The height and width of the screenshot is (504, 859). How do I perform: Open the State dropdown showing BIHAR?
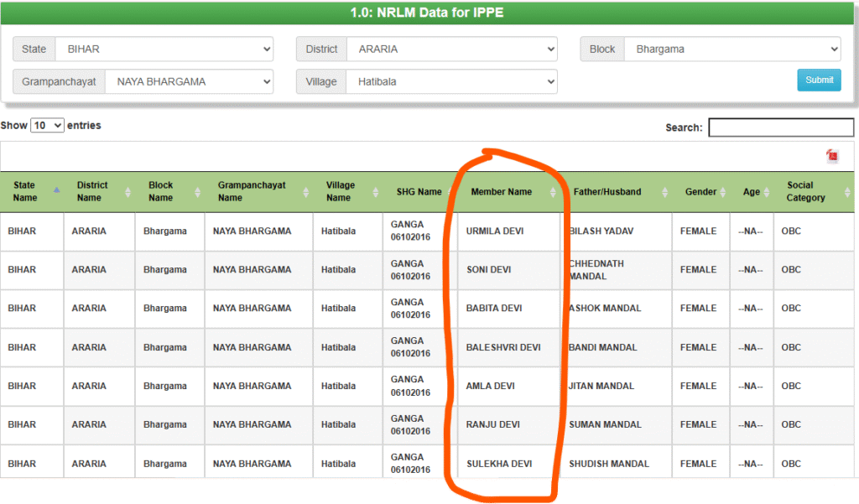tap(164, 49)
